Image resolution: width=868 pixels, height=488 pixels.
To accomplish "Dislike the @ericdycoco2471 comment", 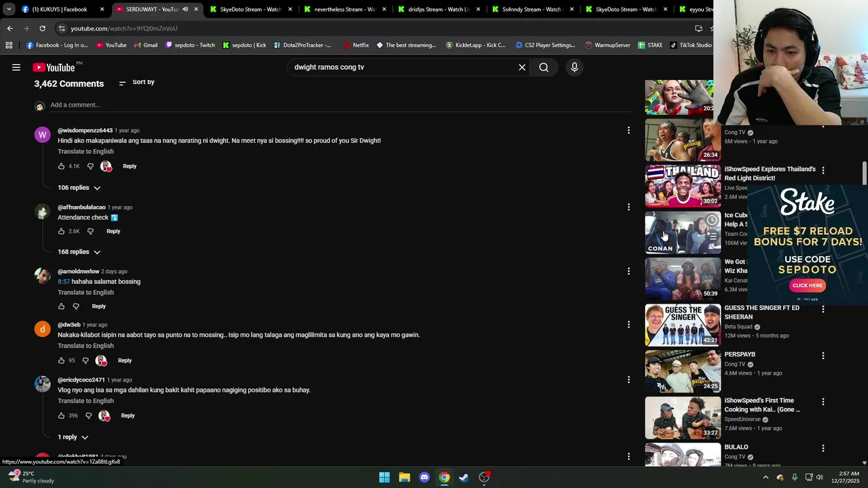I will 88,415.
